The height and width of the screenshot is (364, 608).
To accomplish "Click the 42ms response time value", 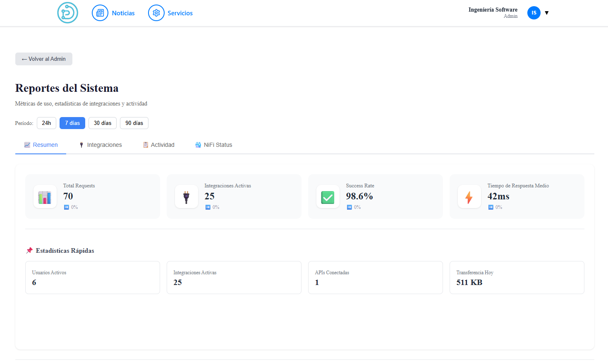I will tap(498, 196).
